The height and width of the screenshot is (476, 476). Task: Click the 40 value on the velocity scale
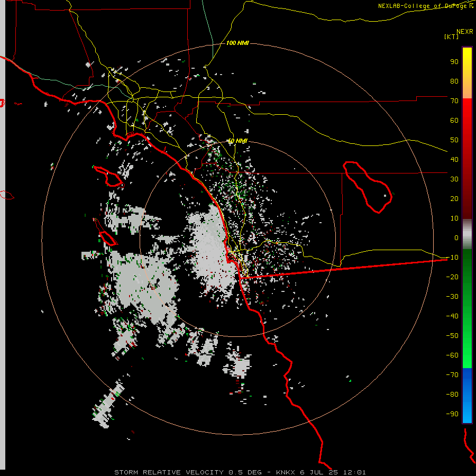coord(454,159)
